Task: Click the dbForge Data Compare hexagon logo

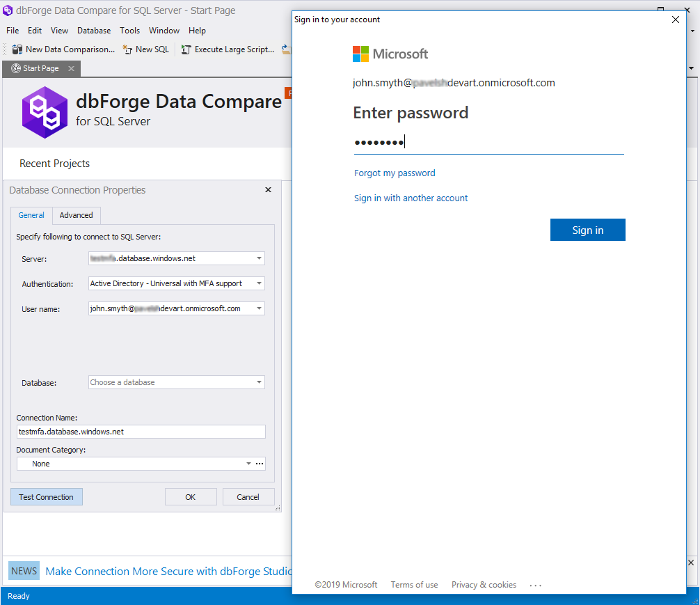Action: click(x=45, y=112)
